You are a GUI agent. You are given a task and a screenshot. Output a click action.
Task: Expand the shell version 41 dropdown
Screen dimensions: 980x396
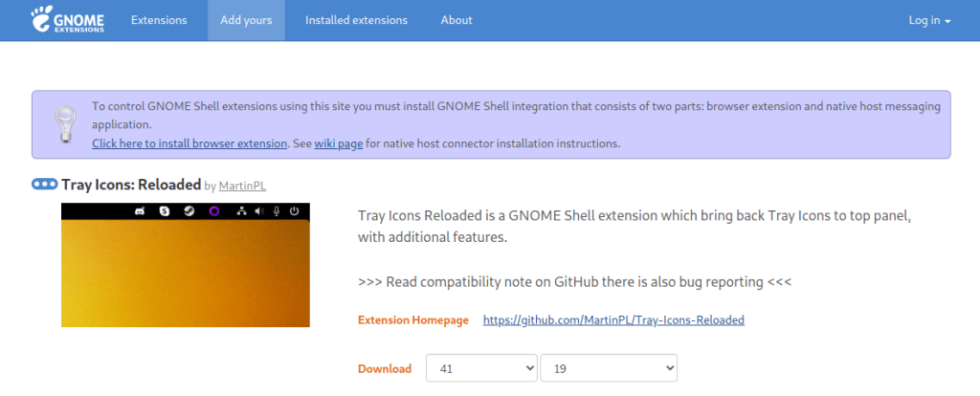(x=482, y=368)
